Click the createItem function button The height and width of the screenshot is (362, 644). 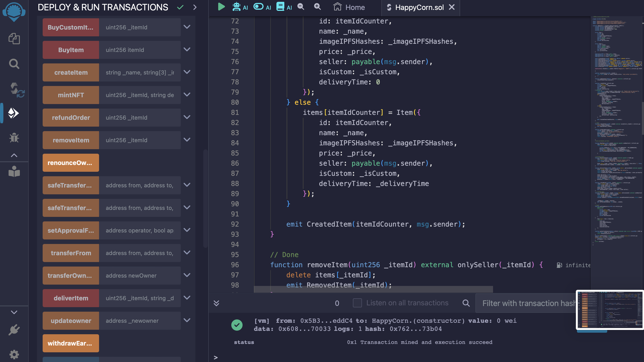click(71, 72)
